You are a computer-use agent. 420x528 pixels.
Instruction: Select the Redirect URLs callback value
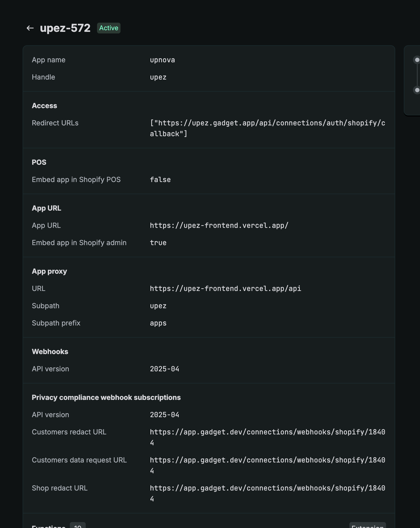[267, 128]
